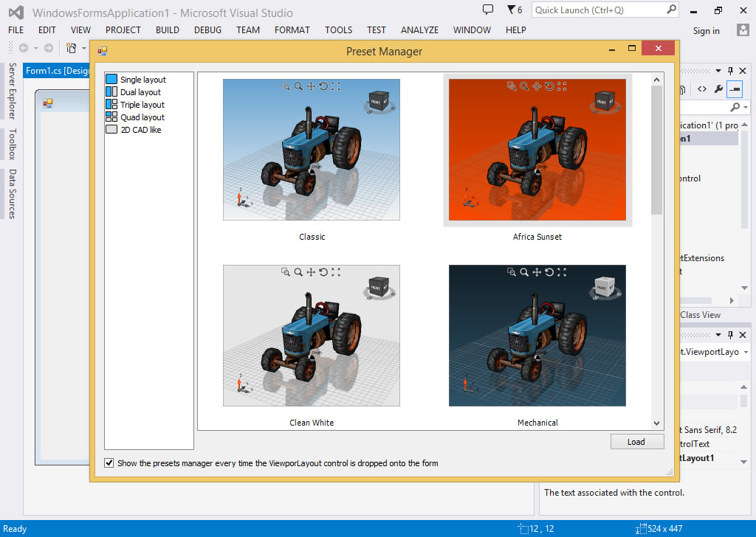Open the feedback speech bubble icon

pyautogui.click(x=488, y=9)
